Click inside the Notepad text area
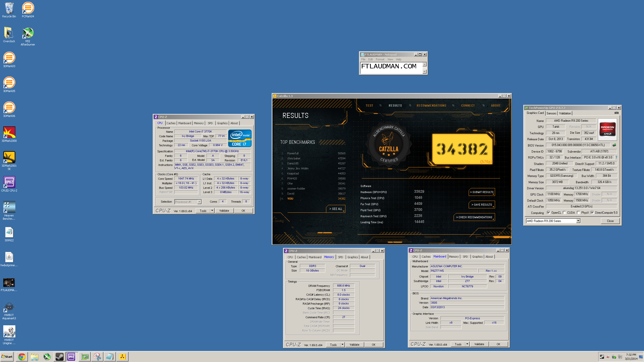644x362 pixels. [391, 68]
